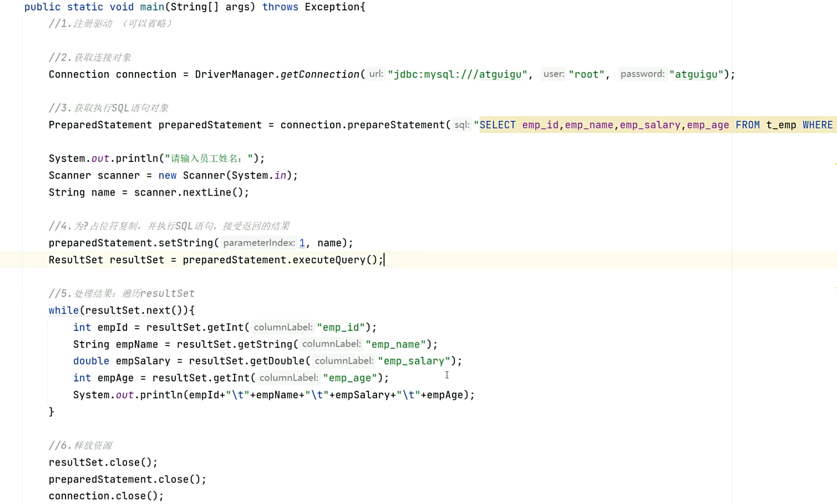The image size is (837, 504).
Task: Click the main method name
Action: pyautogui.click(x=152, y=7)
